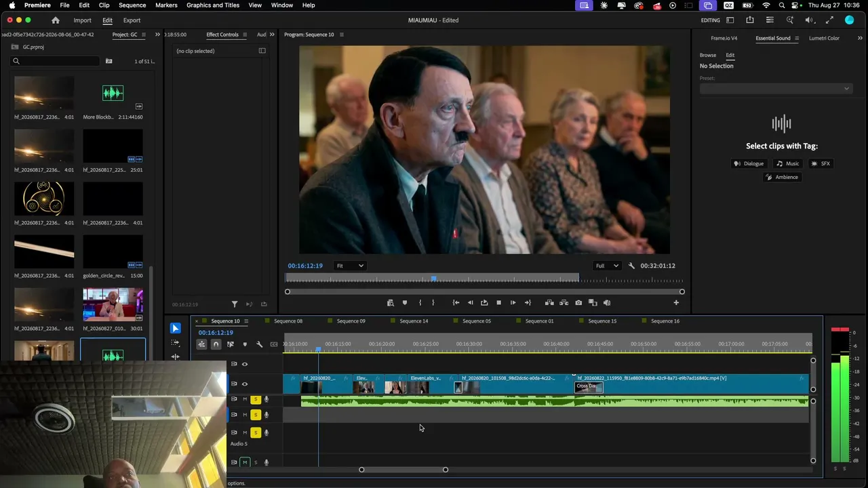
Task: Switch to Sequence 08 tab
Action: click(x=288, y=321)
